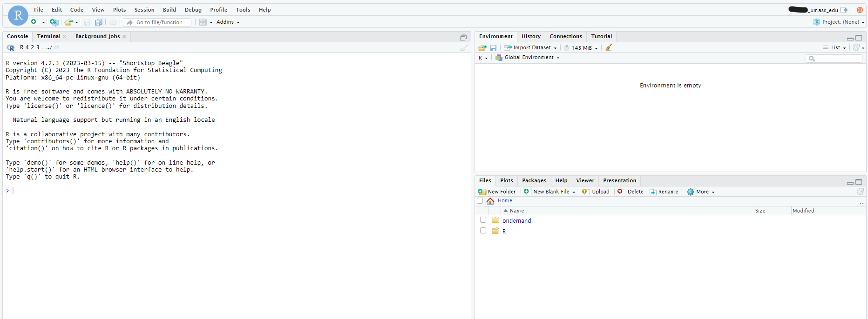Image resolution: width=868 pixels, height=319 pixels.
Task: Refresh the file listing in Files pane
Action: tap(860, 192)
